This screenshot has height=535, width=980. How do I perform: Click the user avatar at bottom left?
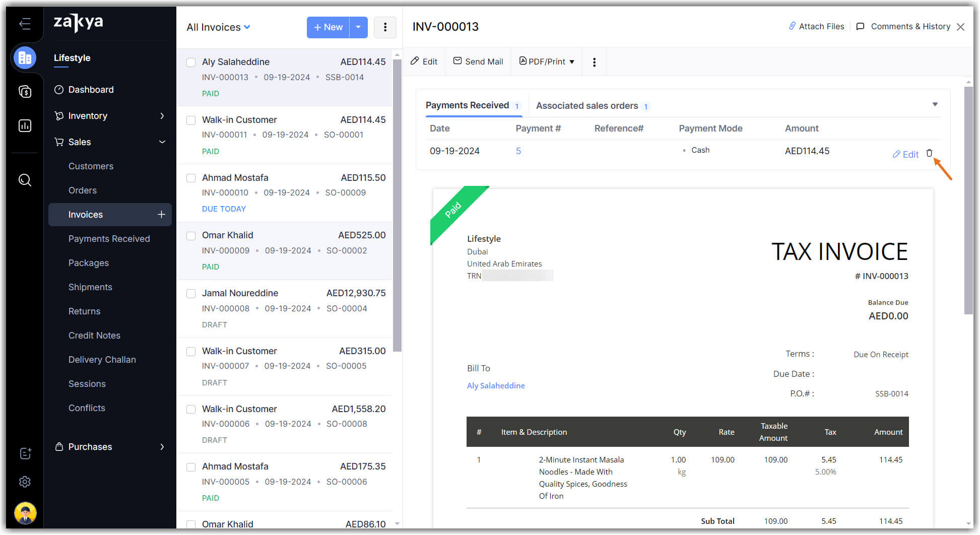[x=25, y=513]
